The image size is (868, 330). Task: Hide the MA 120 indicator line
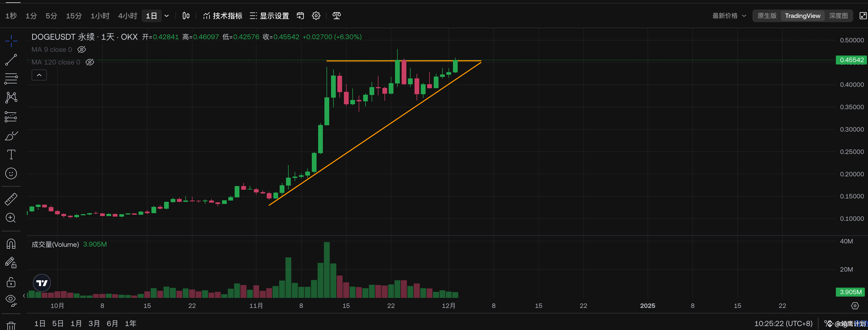[90, 62]
